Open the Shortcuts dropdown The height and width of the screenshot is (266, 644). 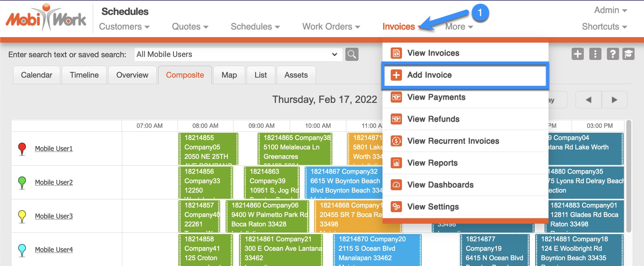click(604, 27)
